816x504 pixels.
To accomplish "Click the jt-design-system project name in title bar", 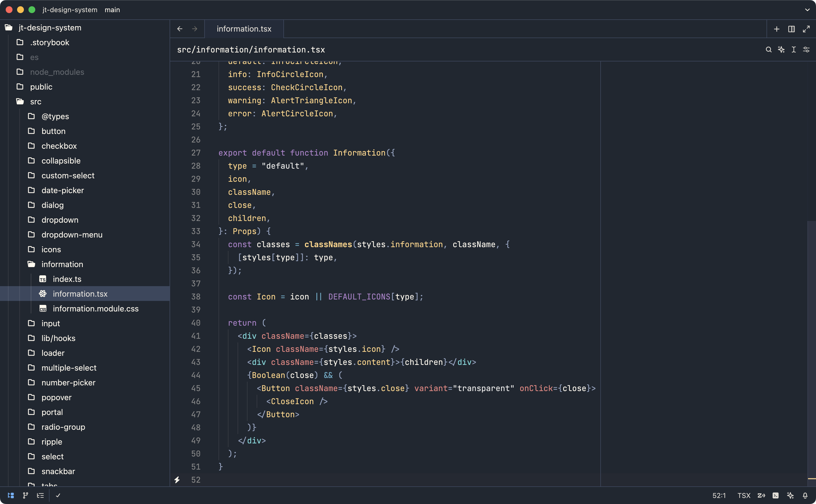I will [x=70, y=10].
